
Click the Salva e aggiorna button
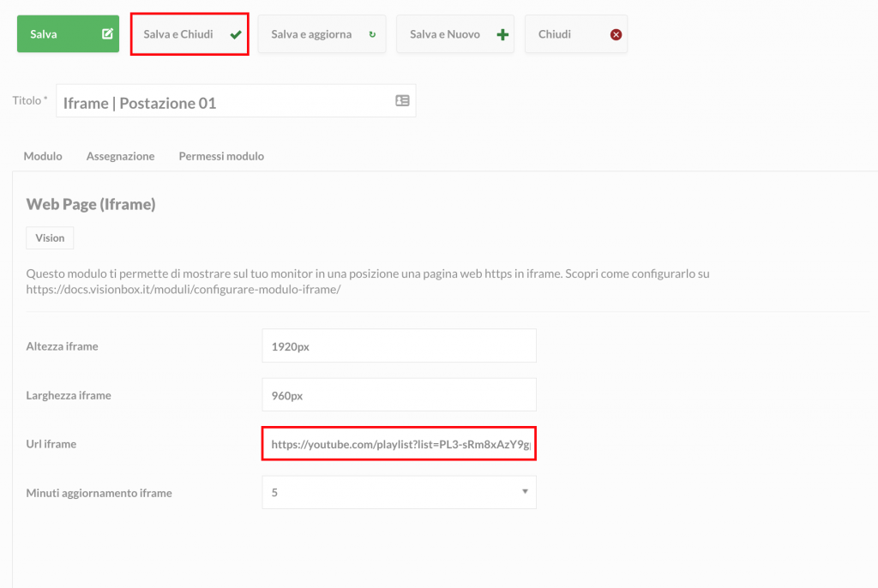(322, 34)
